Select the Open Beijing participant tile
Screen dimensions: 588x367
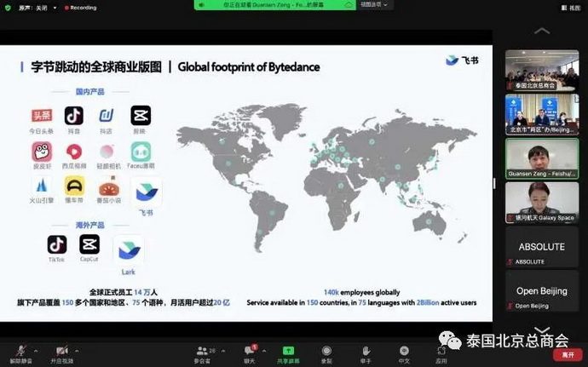point(542,291)
